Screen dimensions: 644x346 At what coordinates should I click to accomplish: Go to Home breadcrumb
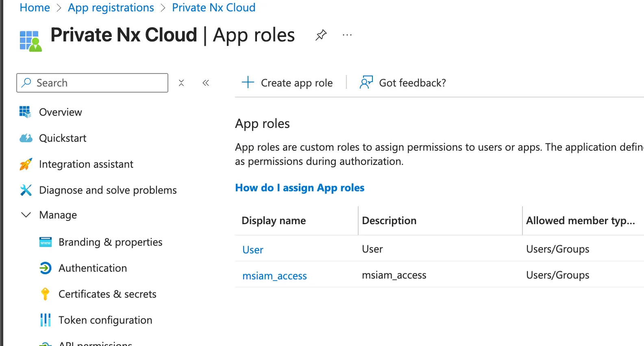coord(35,7)
